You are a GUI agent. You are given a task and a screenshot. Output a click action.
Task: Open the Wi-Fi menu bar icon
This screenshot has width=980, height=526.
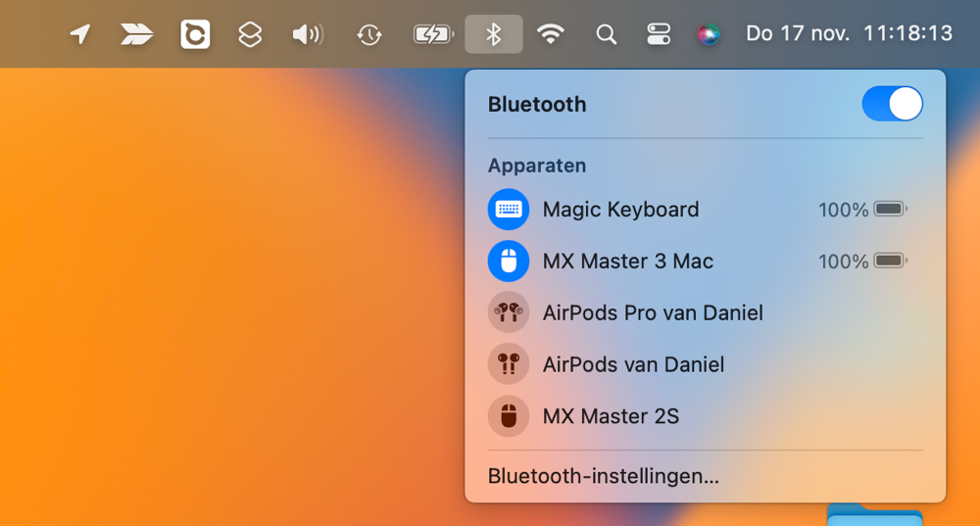(551, 33)
